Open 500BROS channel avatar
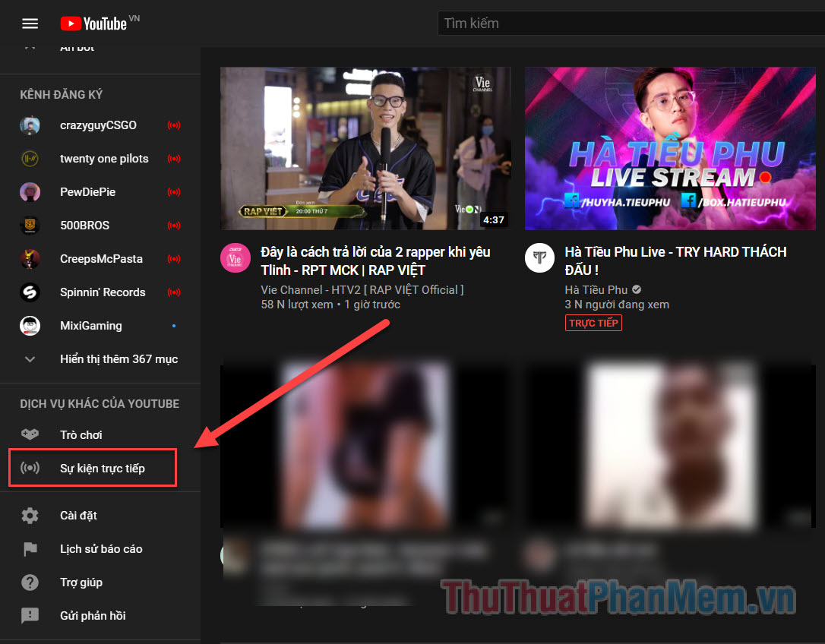The image size is (825, 644). click(x=30, y=226)
